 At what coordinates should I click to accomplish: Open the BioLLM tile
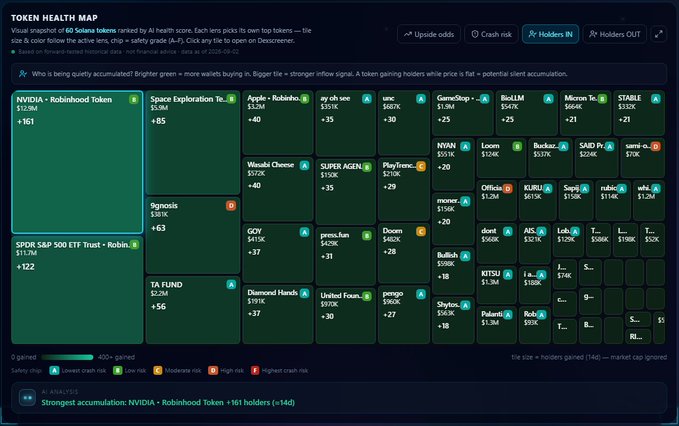coord(526,113)
